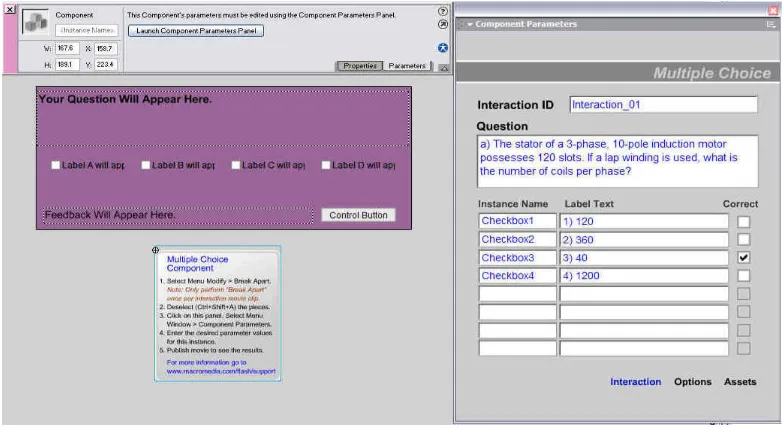Click the label text field "2) 360"
782x430 pixels.
(x=644, y=239)
